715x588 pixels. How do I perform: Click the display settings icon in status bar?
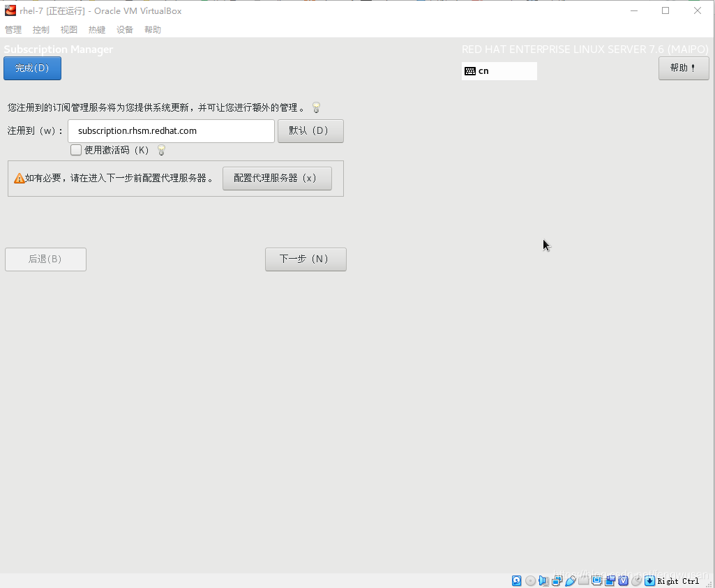[597, 581]
